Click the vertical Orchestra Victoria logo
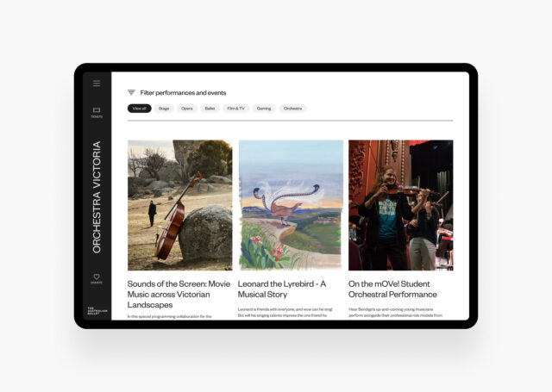 (x=97, y=197)
